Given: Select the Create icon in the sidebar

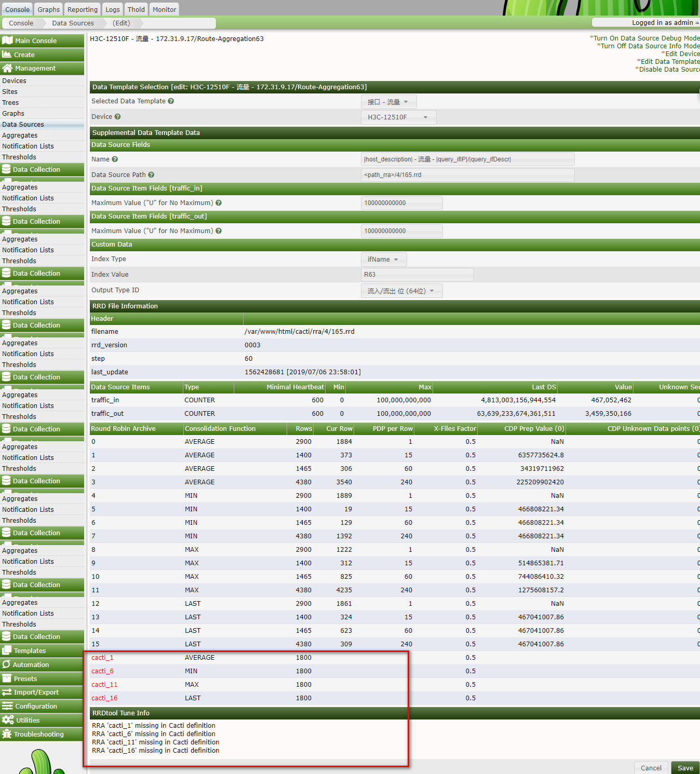Looking at the screenshot, I should pyautogui.click(x=7, y=55).
